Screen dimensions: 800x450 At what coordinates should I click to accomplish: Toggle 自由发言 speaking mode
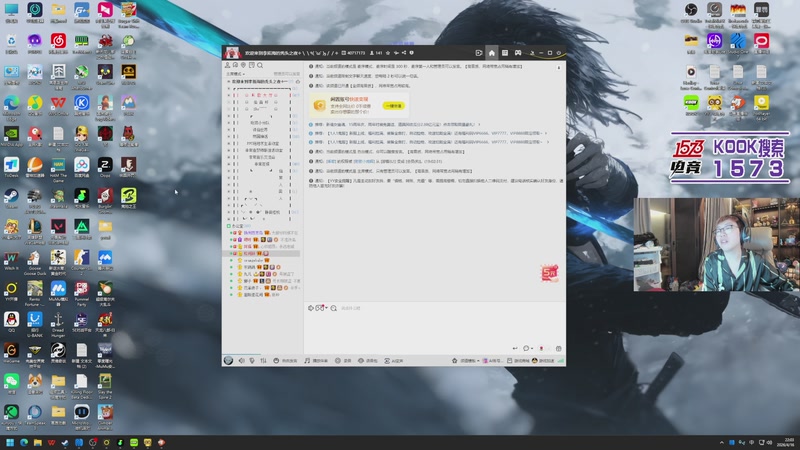285,361
